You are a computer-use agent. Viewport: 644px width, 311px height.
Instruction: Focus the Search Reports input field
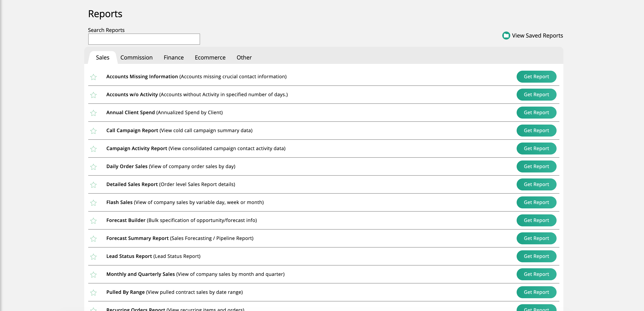pyautogui.click(x=144, y=39)
